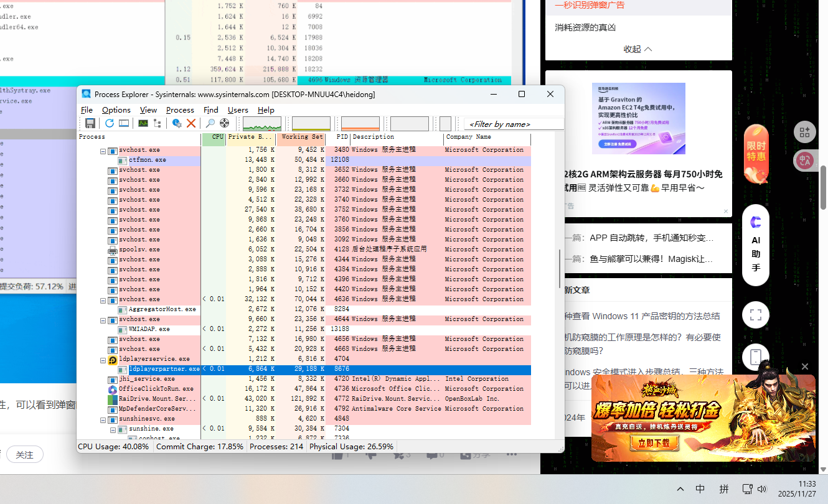The width and height of the screenshot is (828, 504).
Task: Click the translate icon at right edge
Action: click(x=805, y=161)
